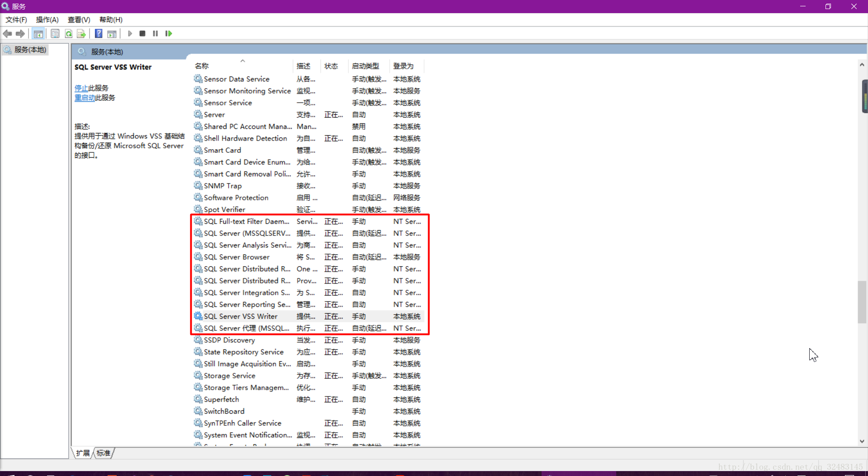Select gear icon of SwitchBoard
Screen dimensions: 868x476
198,411
